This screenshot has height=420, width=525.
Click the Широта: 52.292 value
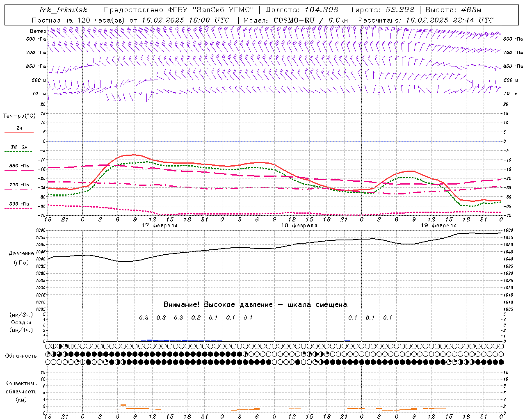click(382, 10)
